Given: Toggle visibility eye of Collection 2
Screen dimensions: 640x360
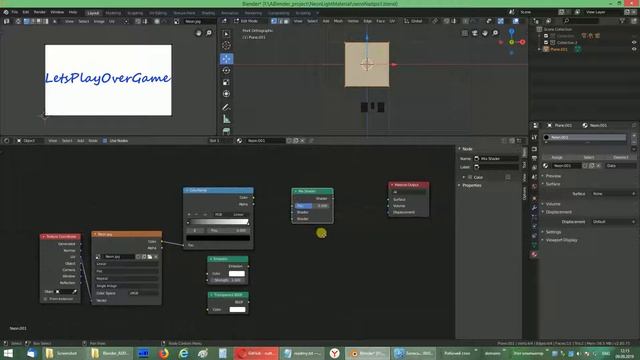Looking at the screenshot, I should (x=634, y=42).
